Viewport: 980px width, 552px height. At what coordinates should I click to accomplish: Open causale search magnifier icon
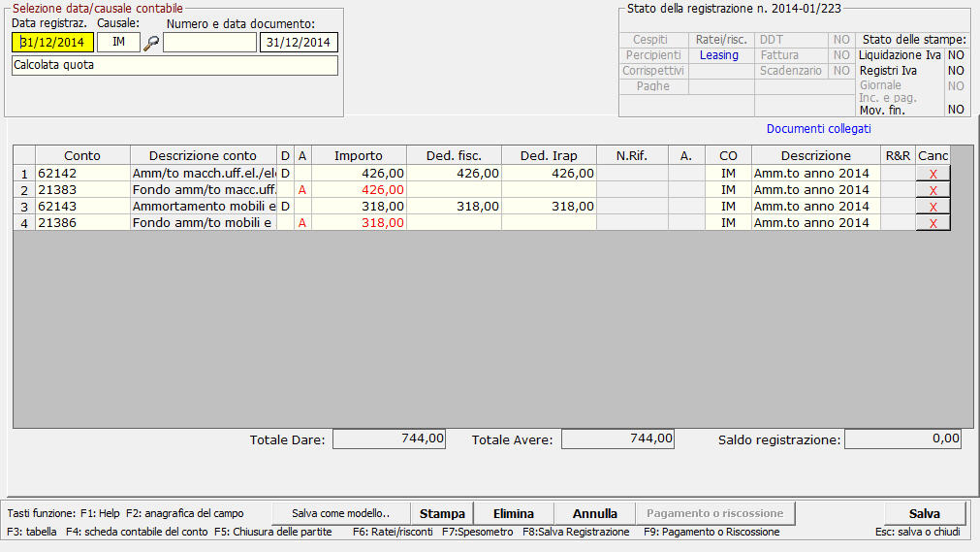point(151,44)
